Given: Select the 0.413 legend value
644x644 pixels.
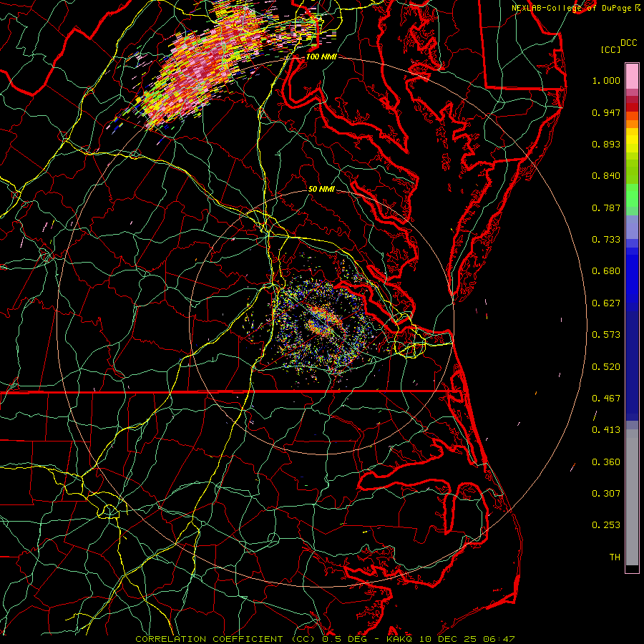Looking at the screenshot, I should pos(606,430).
